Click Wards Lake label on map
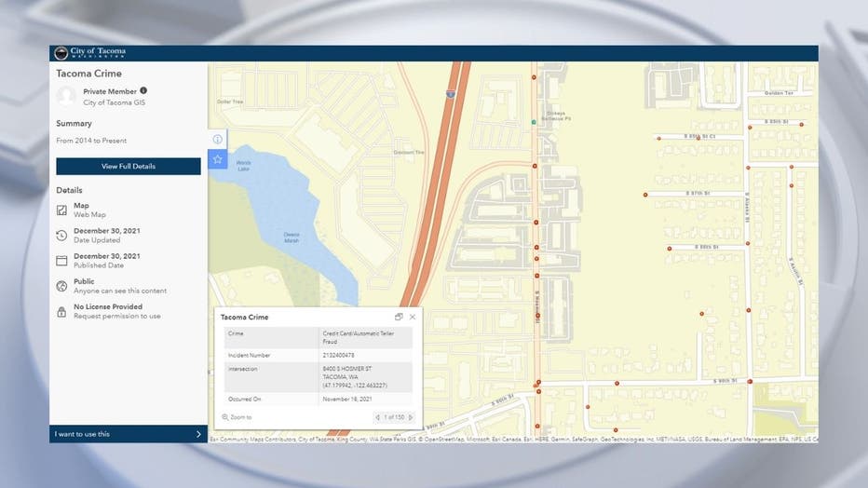 tap(244, 166)
